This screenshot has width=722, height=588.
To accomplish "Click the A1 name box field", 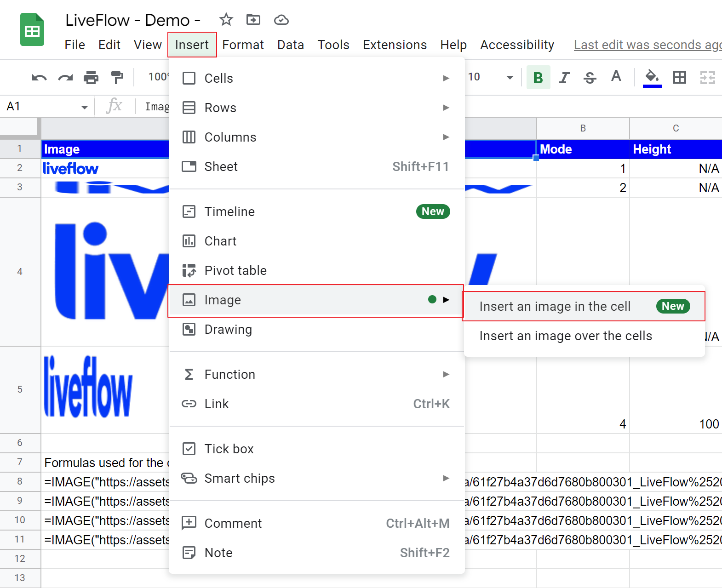I will click(40, 107).
